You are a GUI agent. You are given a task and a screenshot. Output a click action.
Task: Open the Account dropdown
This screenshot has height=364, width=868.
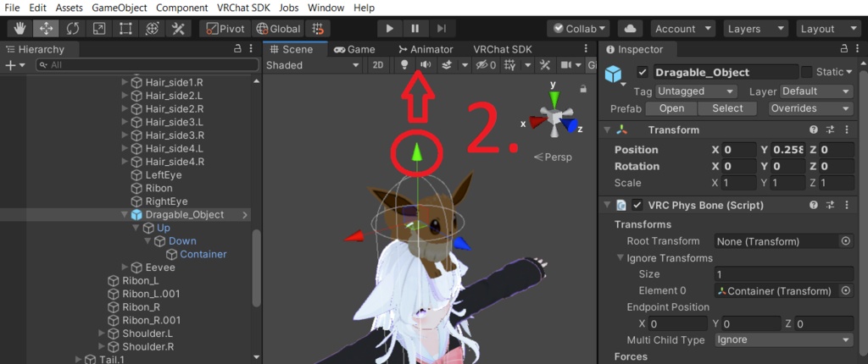click(x=683, y=29)
